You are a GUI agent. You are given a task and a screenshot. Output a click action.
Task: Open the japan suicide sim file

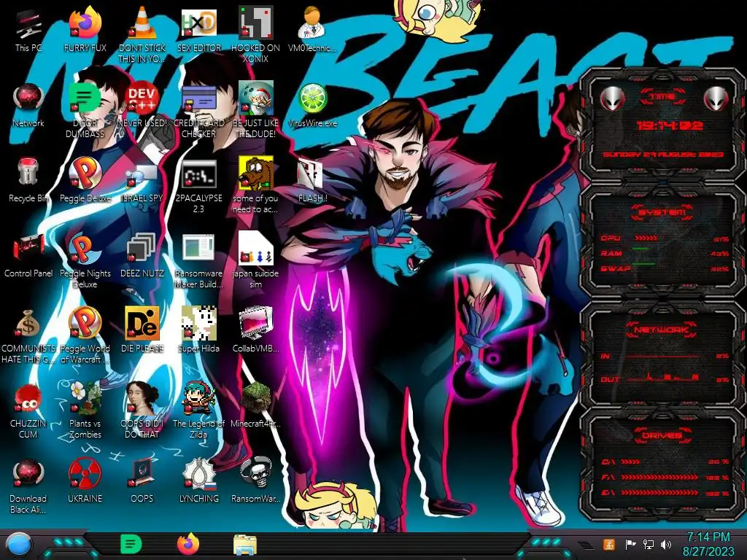point(255,260)
